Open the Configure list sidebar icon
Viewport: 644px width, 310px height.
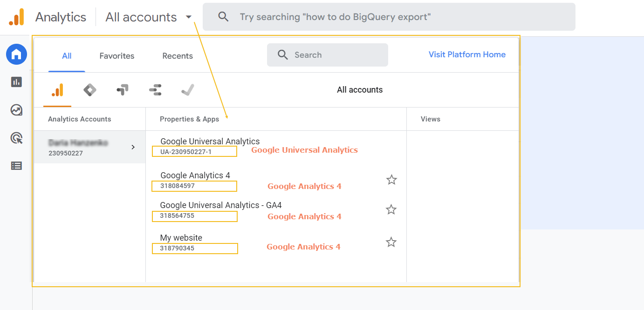16,165
